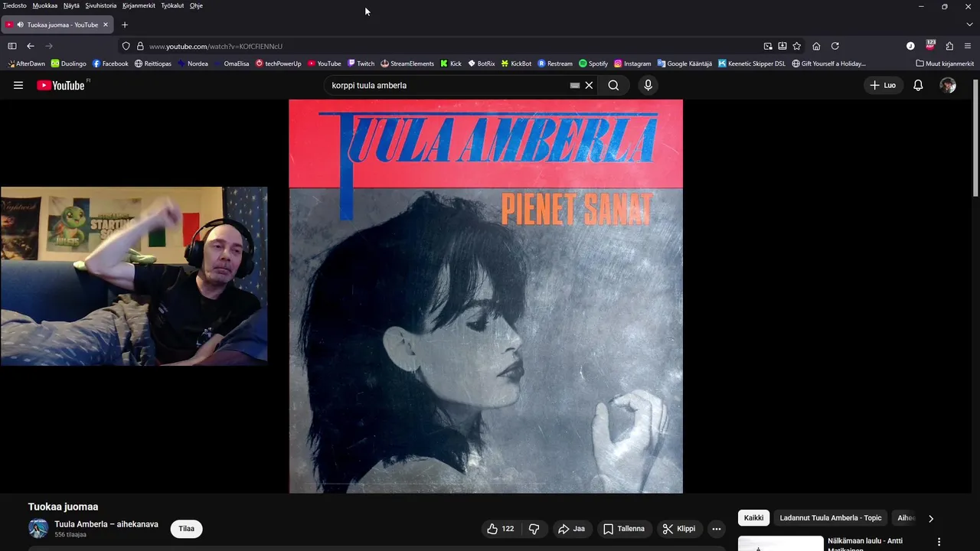Toggle the Firefox sidebar button
Viewport: 980px width, 551px height.
pos(11,46)
